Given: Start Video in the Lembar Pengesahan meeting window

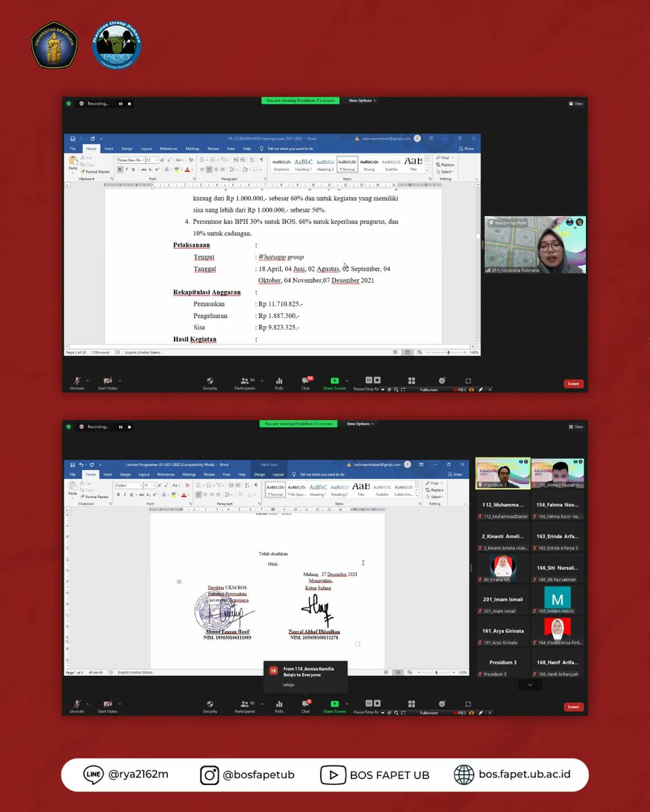Looking at the screenshot, I should (108, 706).
